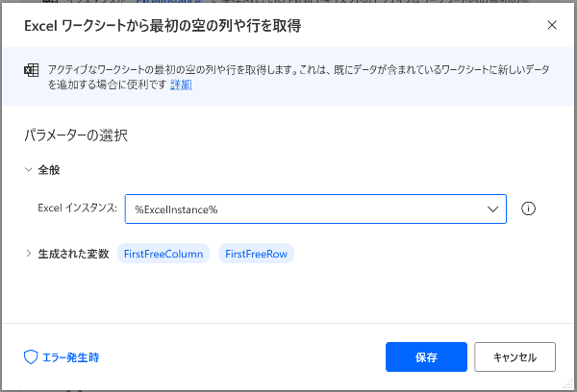This screenshot has height=392, width=577.
Task: Open the 詳細 details link
Action: tap(181, 85)
